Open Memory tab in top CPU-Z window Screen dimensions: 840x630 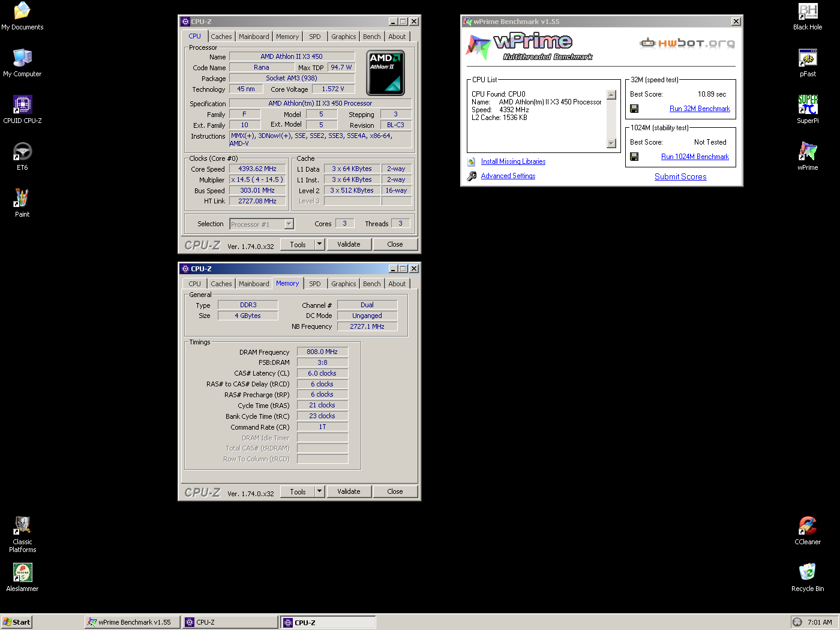point(287,37)
